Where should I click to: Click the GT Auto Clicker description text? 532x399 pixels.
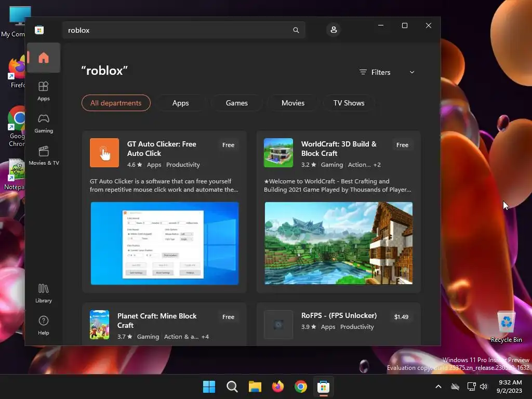[x=164, y=185]
